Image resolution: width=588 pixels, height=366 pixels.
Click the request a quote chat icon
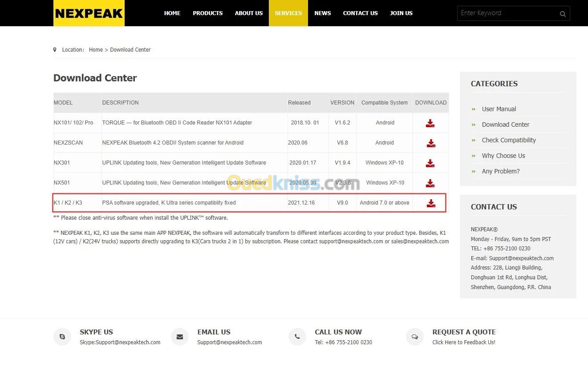click(x=415, y=337)
